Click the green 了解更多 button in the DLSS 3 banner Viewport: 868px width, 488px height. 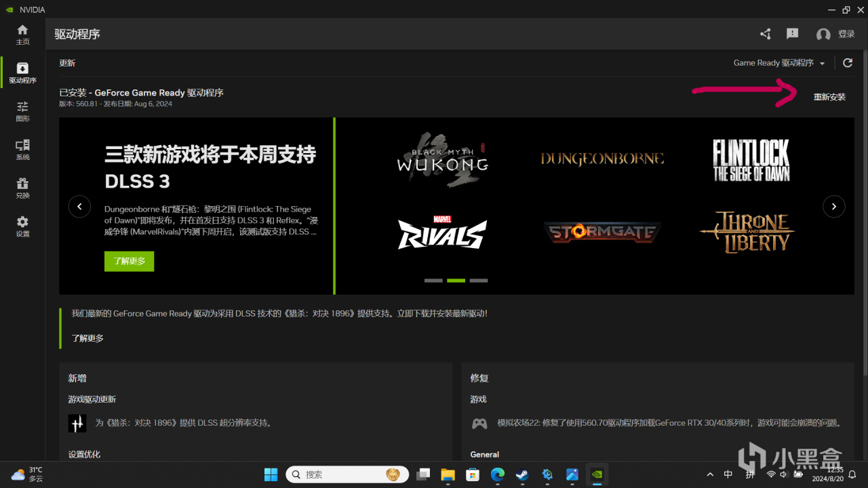(x=129, y=261)
